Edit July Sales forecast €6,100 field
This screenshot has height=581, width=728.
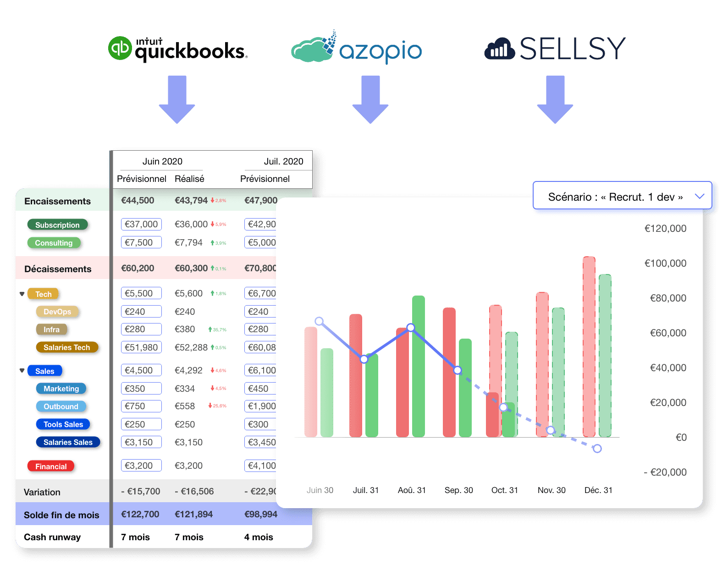point(260,370)
